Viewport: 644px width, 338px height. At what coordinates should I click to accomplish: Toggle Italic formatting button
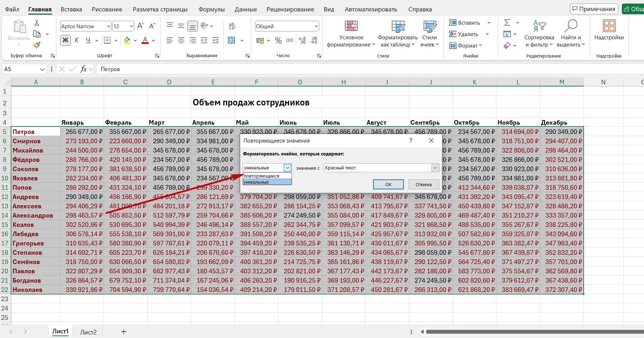(x=76, y=40)
